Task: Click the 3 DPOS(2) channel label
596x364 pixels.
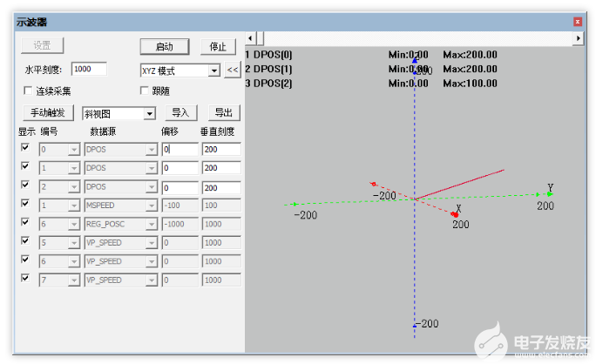Action: pyautogui.click(x=268, y=84)
